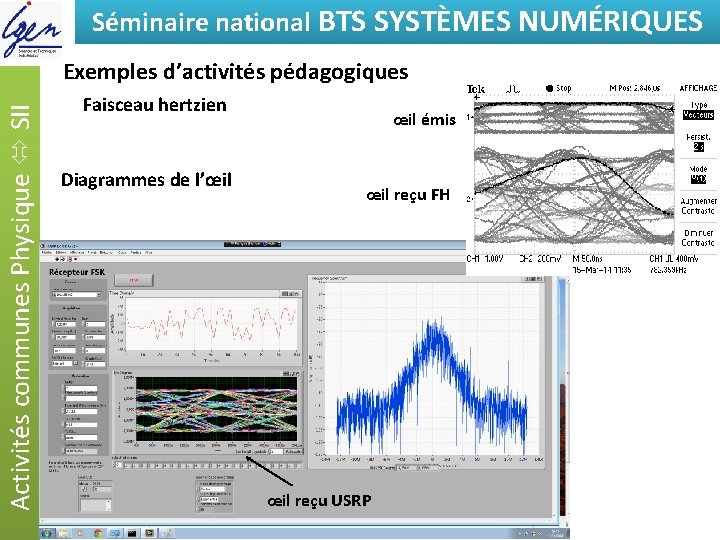This screenshot has height=540, width=720.
Task: Open the Windows Start orb
Action: tap(46, 533)
